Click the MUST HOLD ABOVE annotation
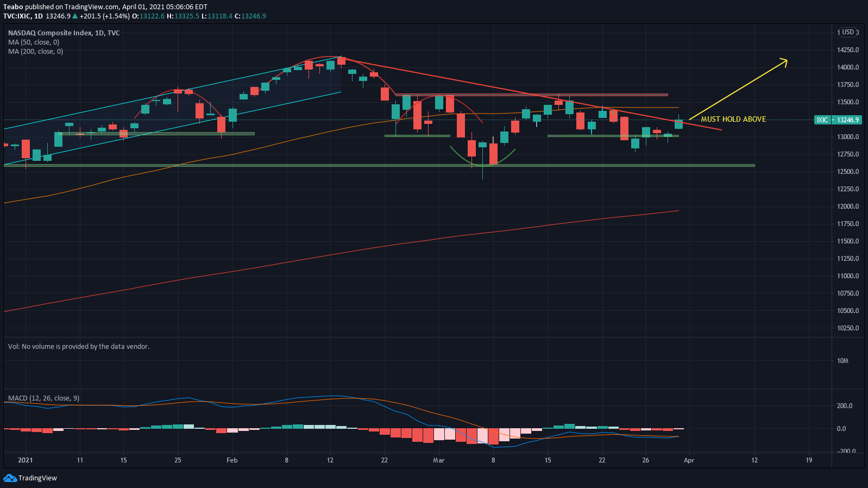This screenshot has width=868, height=488. [733, 120]
